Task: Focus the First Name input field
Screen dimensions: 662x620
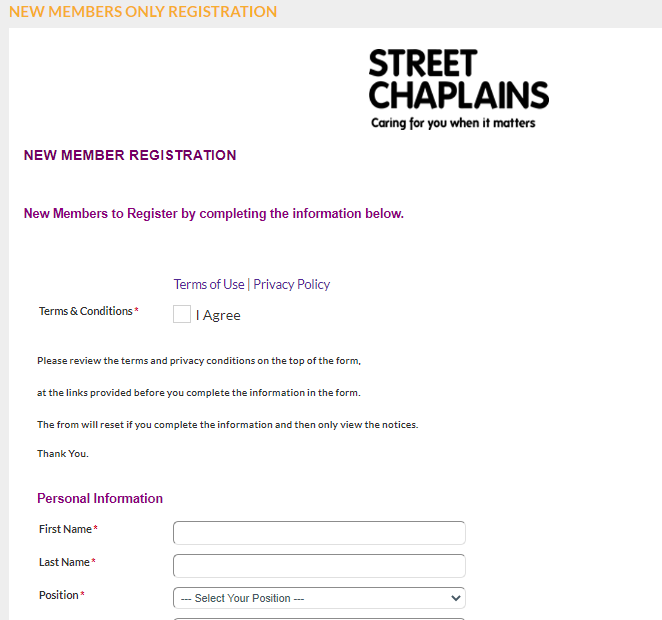Action: pos(319,533)
